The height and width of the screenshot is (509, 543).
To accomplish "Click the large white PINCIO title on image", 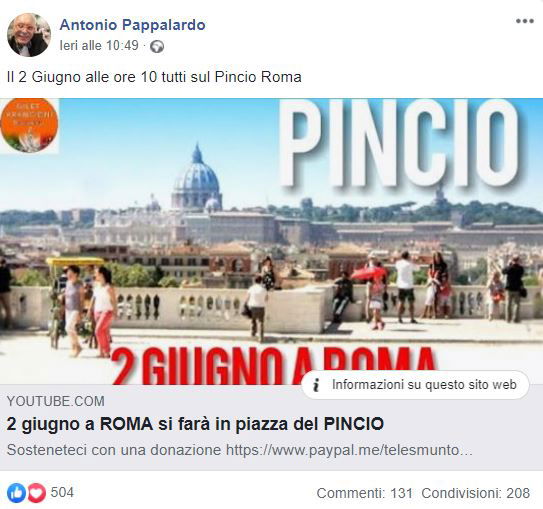I will click(401, 143).
